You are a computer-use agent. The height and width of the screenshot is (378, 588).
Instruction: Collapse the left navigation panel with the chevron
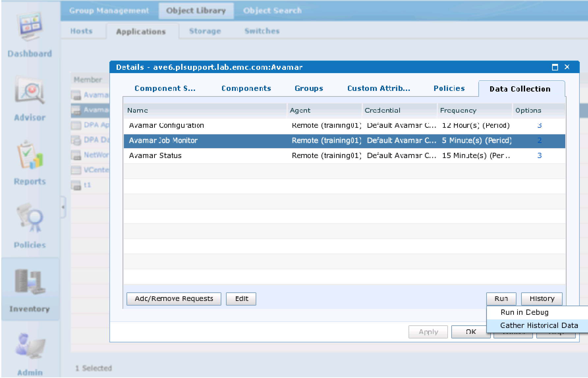pyautogui.click(x=63, y=207)
